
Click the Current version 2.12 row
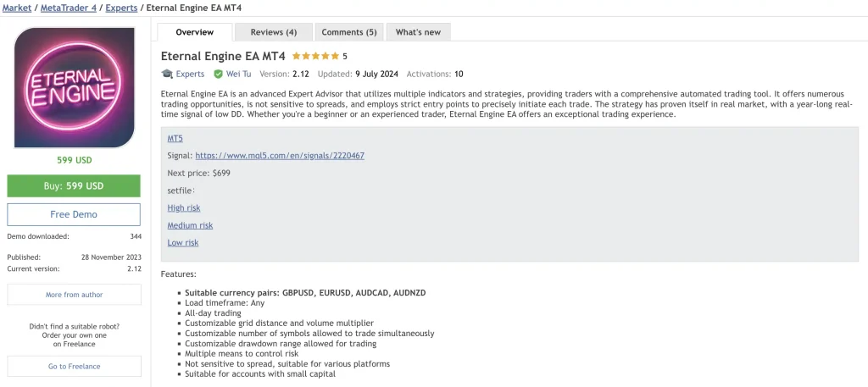[x=75, y=268]
